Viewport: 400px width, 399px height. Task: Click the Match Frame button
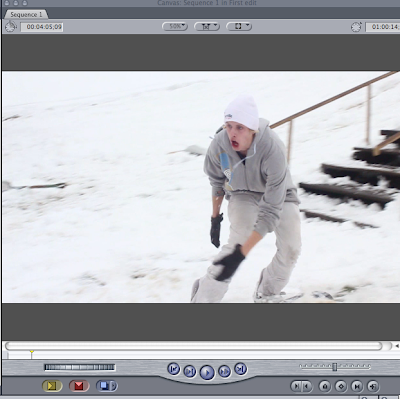[x=373, y=386]
